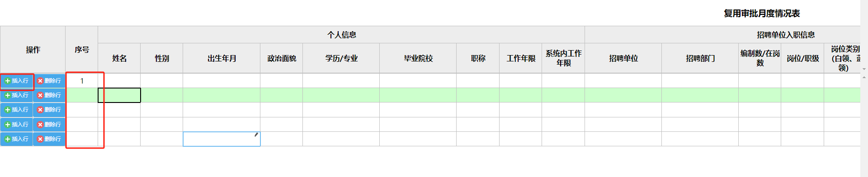Screen dimensions: 868x177
Task: Click pencil edit icon in 出生年月 cell
Action: point(256,135)
